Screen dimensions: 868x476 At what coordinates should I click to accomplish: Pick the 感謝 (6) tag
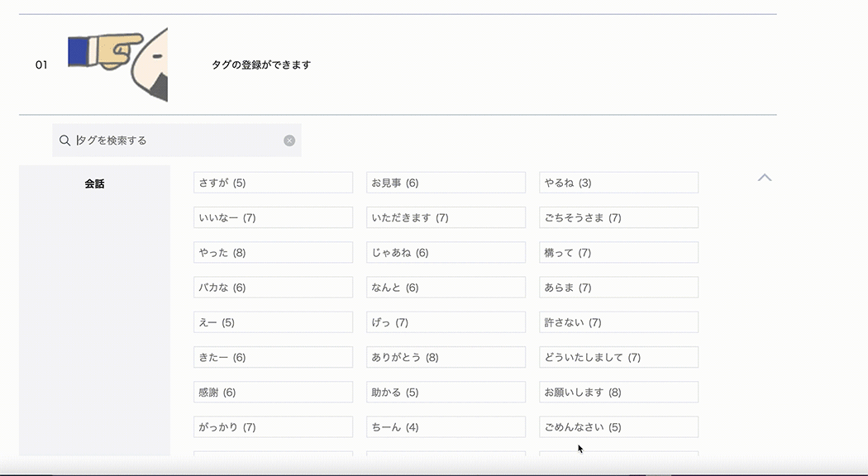click(273, 392)
